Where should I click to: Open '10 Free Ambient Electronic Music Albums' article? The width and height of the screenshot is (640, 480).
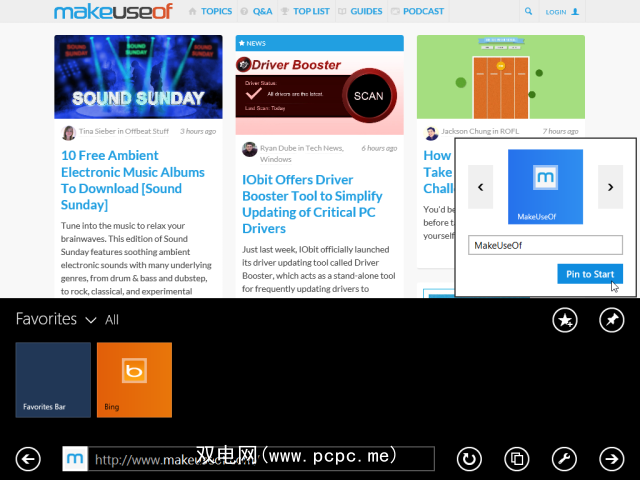coord(133,180)
